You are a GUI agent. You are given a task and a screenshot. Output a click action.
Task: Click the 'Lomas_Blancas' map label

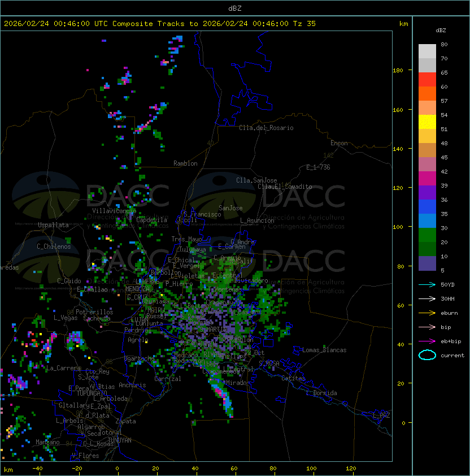[x=324, y=350]
